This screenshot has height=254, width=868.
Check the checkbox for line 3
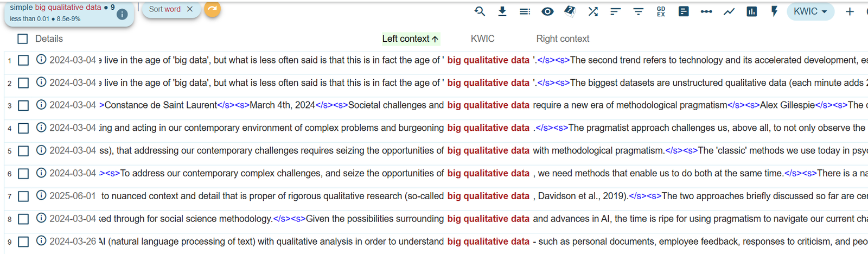pos(23,106)
